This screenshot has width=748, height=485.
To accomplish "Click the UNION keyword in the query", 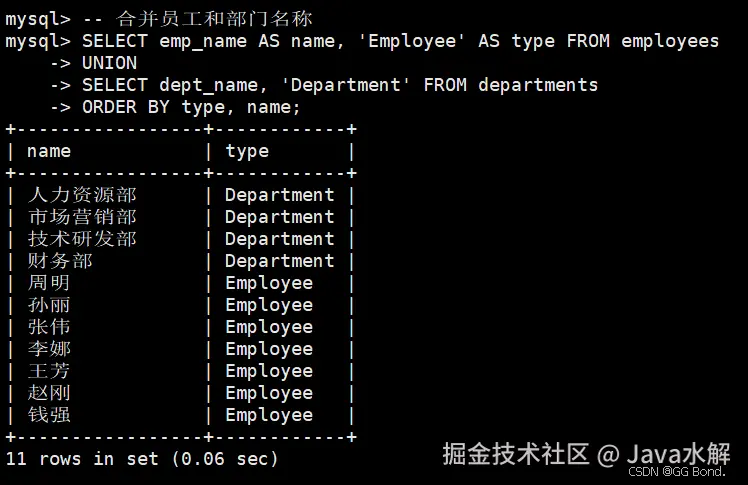I will [109, 63].
